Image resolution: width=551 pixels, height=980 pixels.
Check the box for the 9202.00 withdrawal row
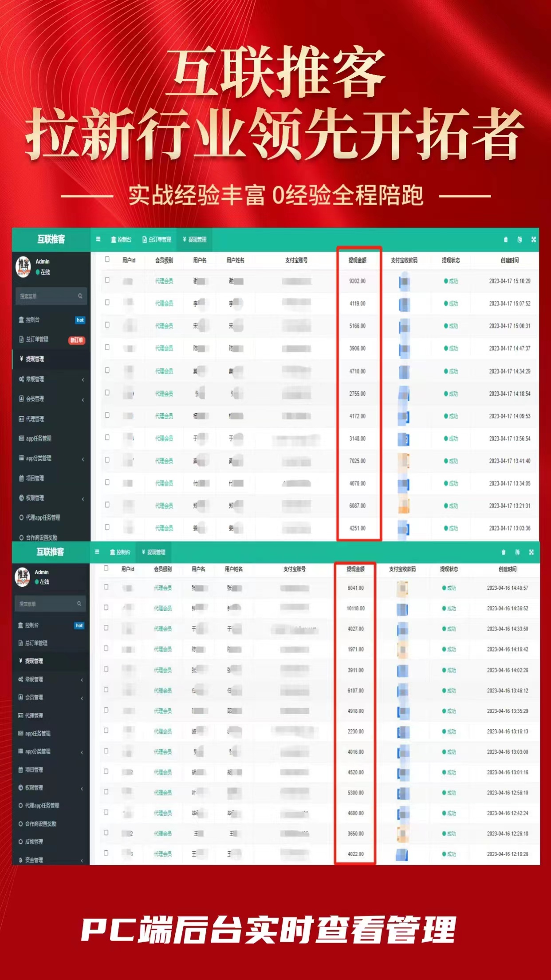pos(107,280)
